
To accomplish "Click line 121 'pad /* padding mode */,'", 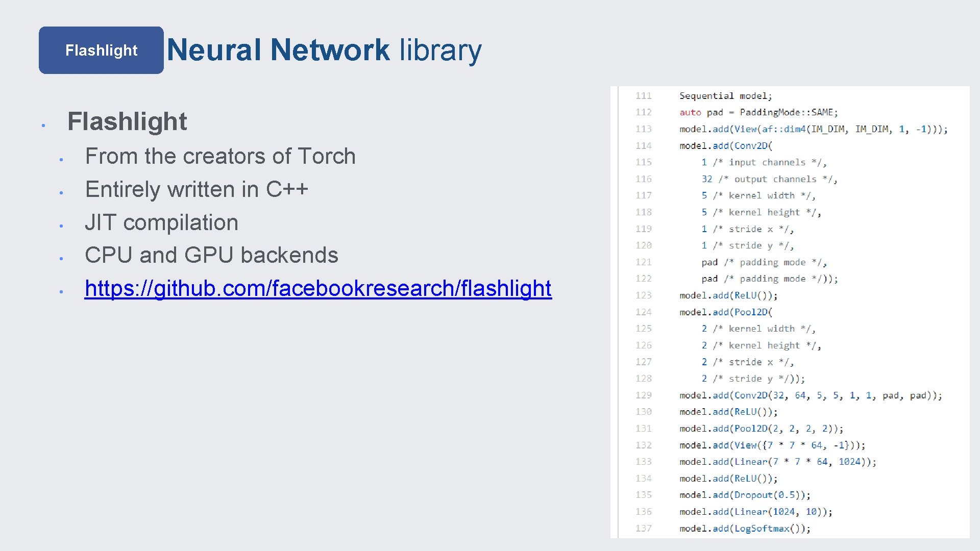I will click(x=764, y=262).
